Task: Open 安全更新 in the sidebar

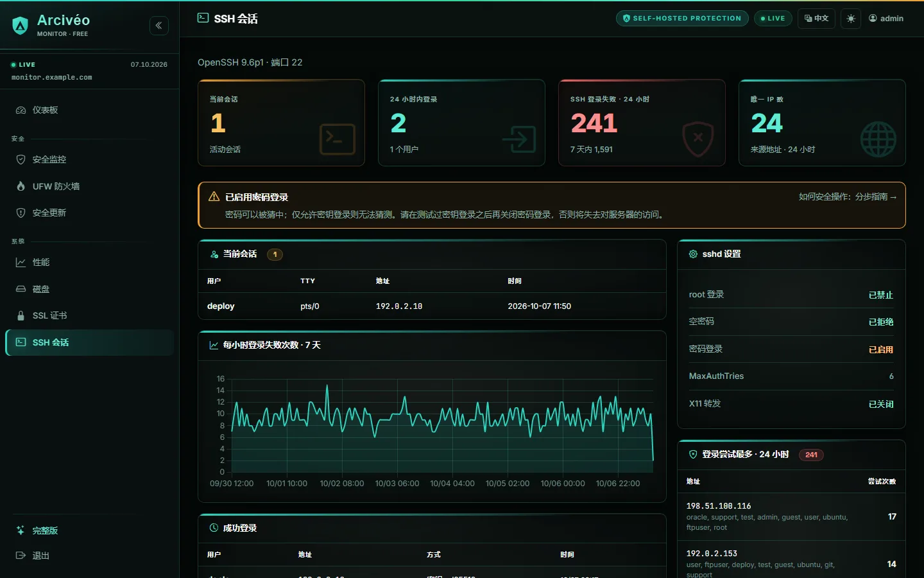Action: 89,213
